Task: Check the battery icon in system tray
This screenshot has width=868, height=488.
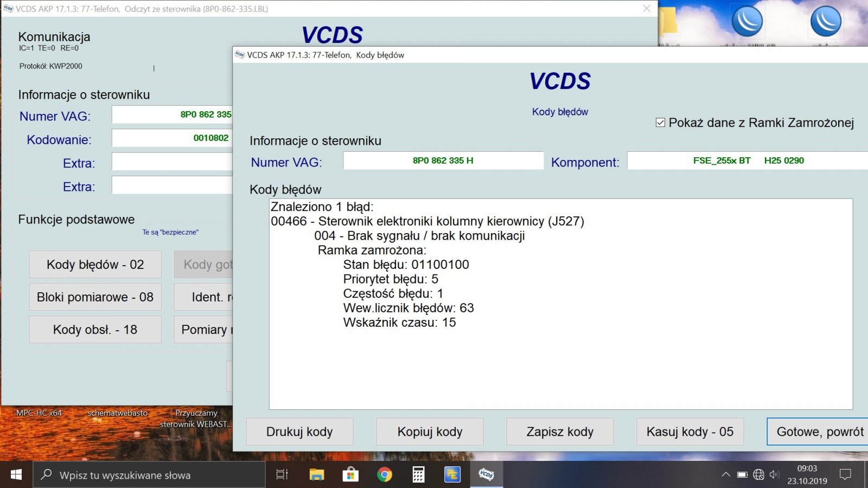Action: (742, 475)
